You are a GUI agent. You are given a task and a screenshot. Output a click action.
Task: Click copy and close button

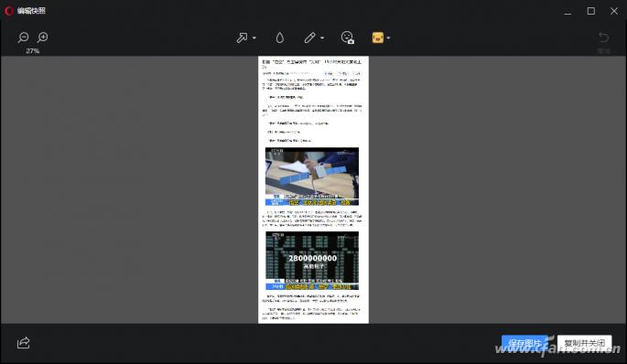[584, 343]
